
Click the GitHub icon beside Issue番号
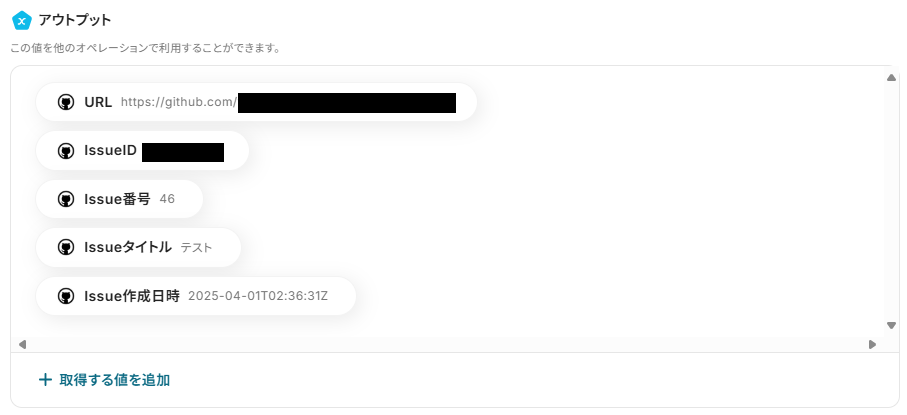pyautogui.click(x=66, y=199)
